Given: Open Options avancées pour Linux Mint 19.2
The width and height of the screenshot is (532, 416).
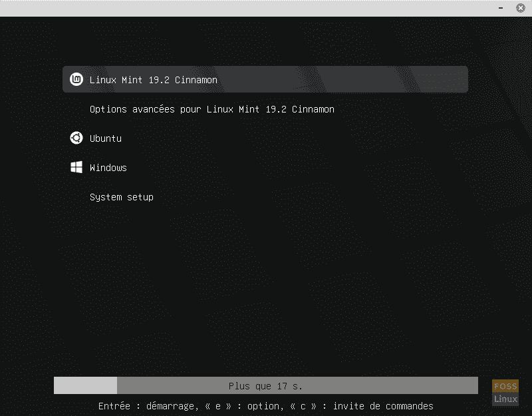Looking at the screenshot, I should [212, 109].
